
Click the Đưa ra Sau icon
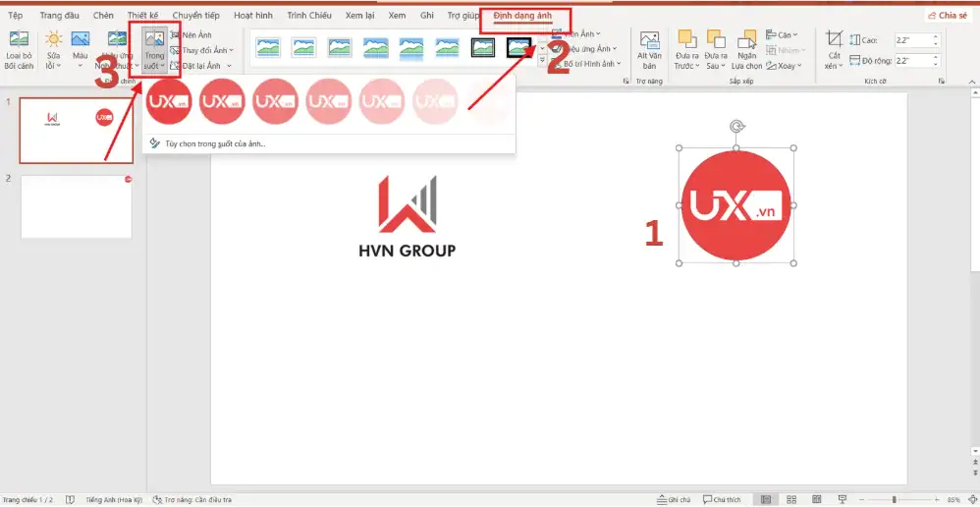pos(716,38)
